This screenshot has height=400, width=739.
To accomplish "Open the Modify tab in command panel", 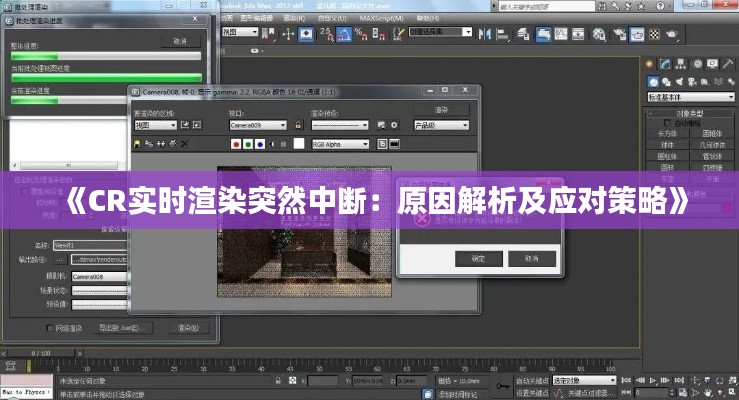I will coord(667,63).
